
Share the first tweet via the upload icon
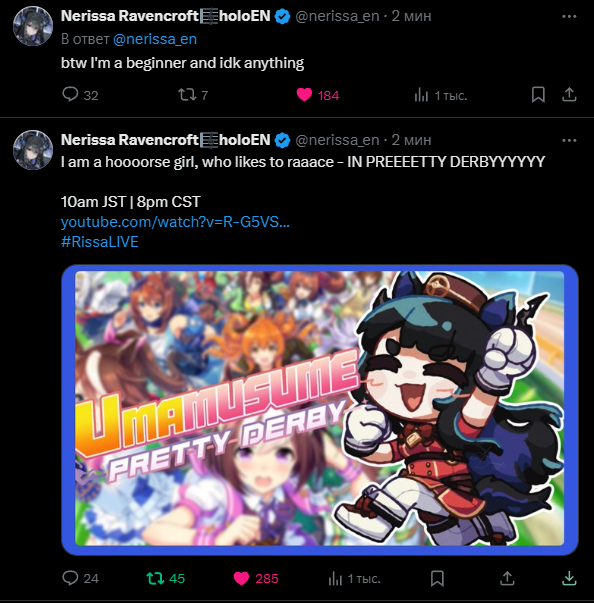point(569,95)
